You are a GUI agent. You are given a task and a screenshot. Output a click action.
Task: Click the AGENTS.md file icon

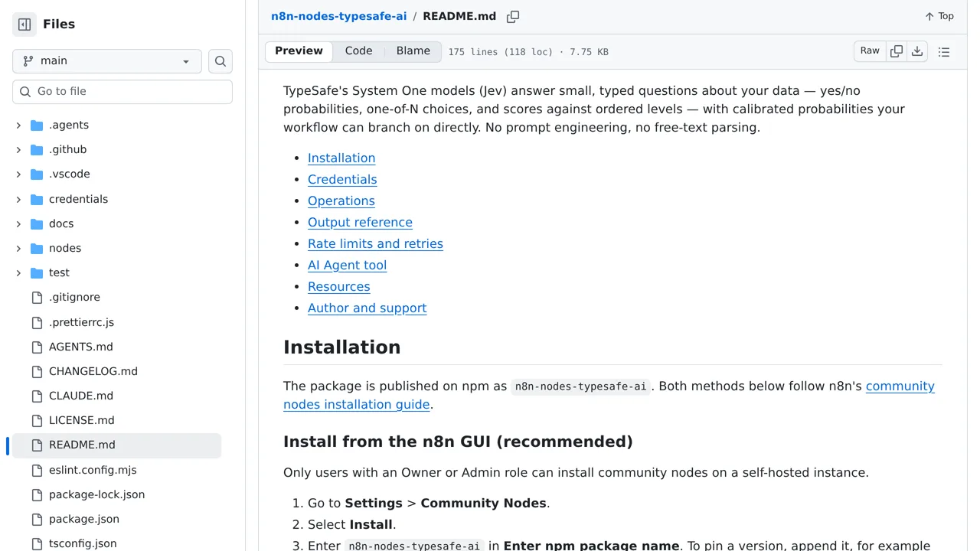click(x=37, y=347)
